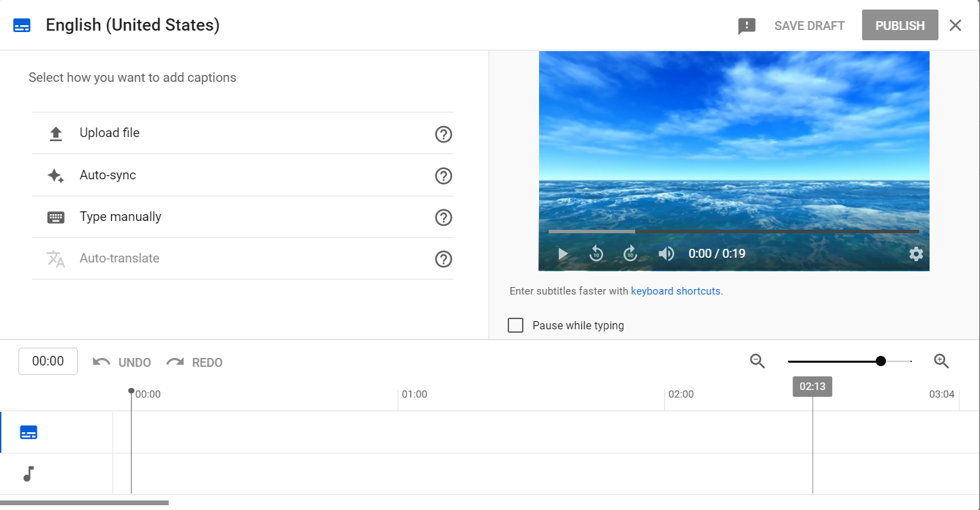Click the playhead at 00:00
This screenshot has width=980, height=510.
coord(132,391)
